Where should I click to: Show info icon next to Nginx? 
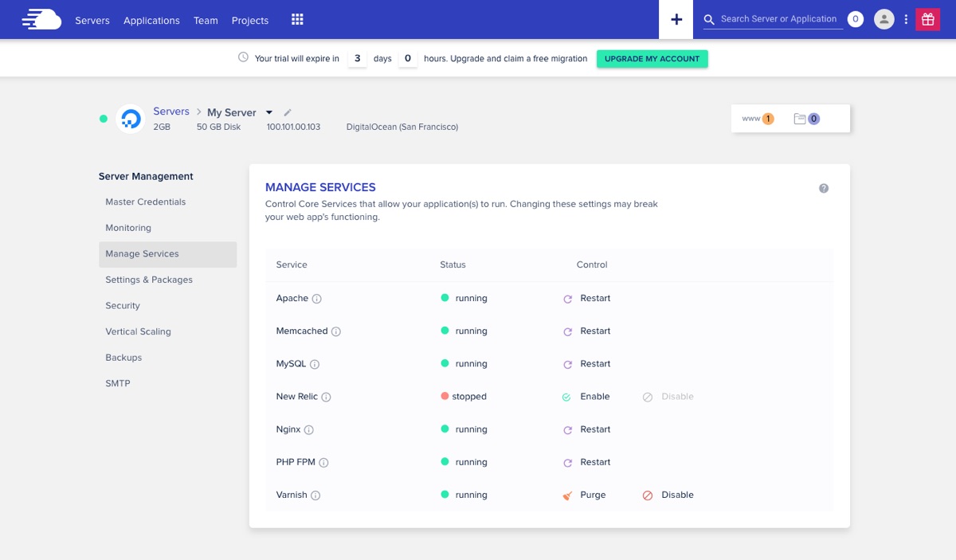pos(309,430)
